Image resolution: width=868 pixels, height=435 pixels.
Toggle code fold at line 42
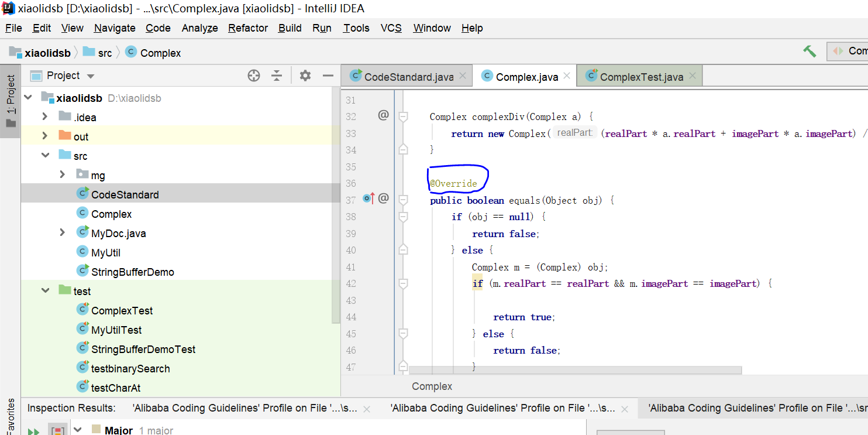pos(403,283)
